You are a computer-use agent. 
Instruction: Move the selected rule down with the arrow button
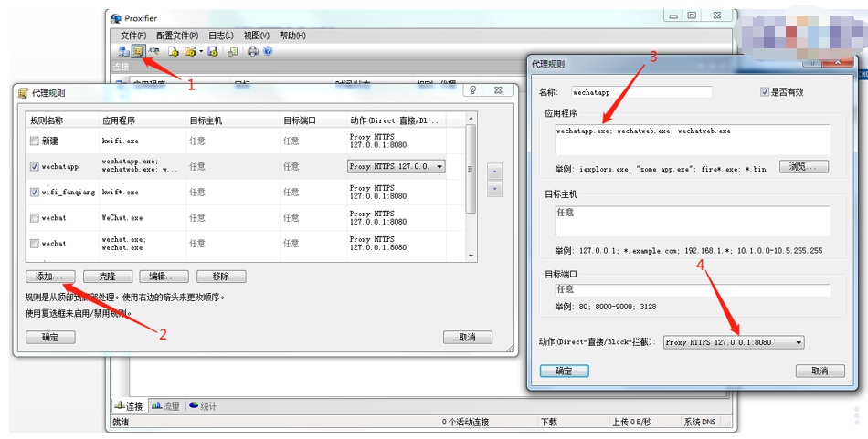(494, 189)
